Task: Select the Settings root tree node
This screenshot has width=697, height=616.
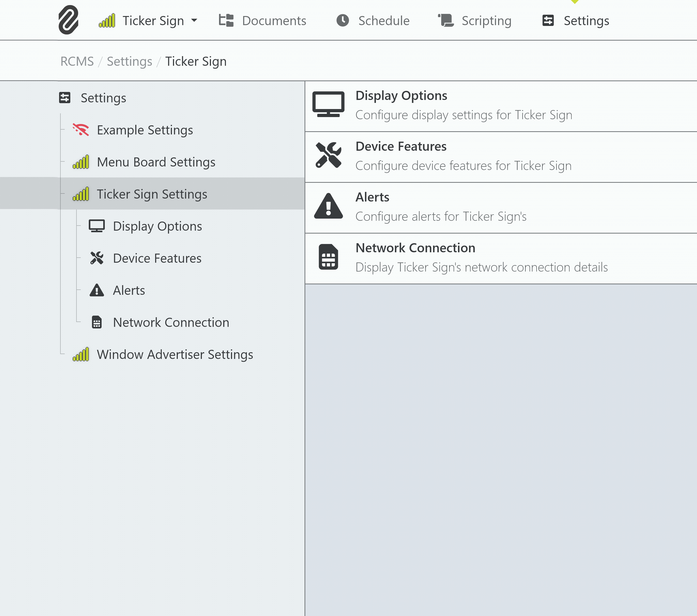Action: coord(103,98)
